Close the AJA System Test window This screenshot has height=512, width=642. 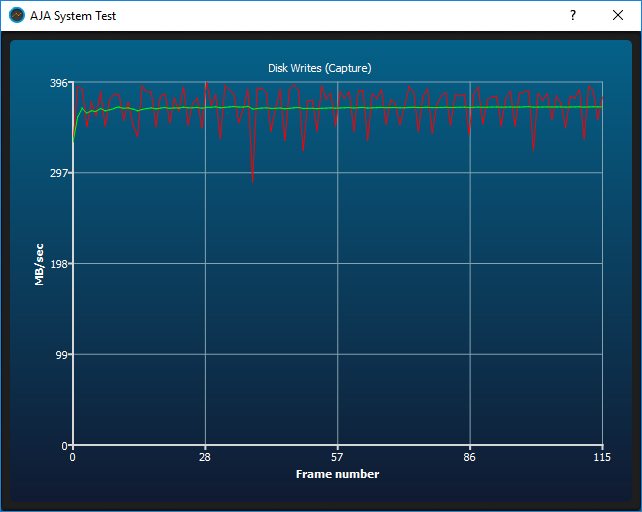[618, 15]
